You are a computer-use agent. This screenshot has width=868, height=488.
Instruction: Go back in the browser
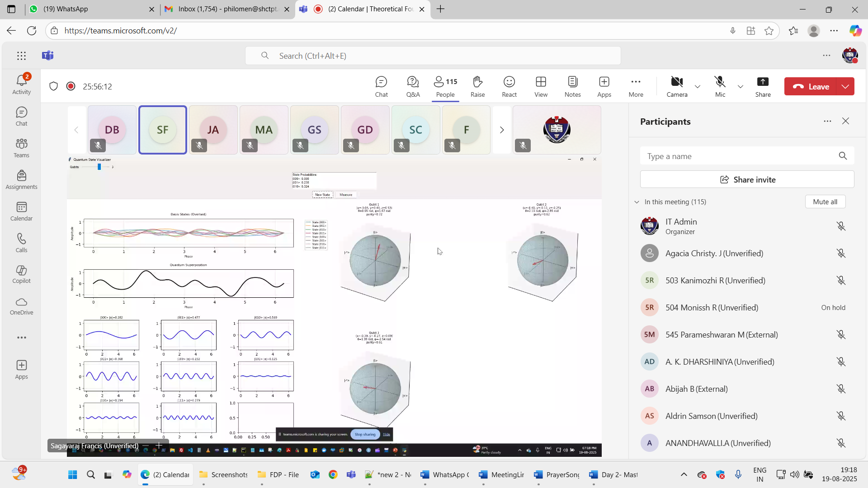[11, 31]
